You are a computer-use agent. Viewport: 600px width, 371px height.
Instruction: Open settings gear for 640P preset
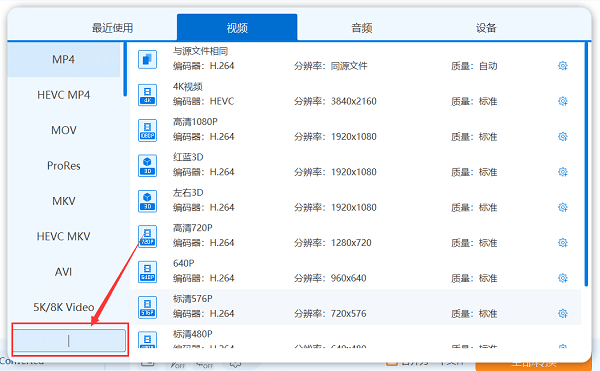coord(562,278)
